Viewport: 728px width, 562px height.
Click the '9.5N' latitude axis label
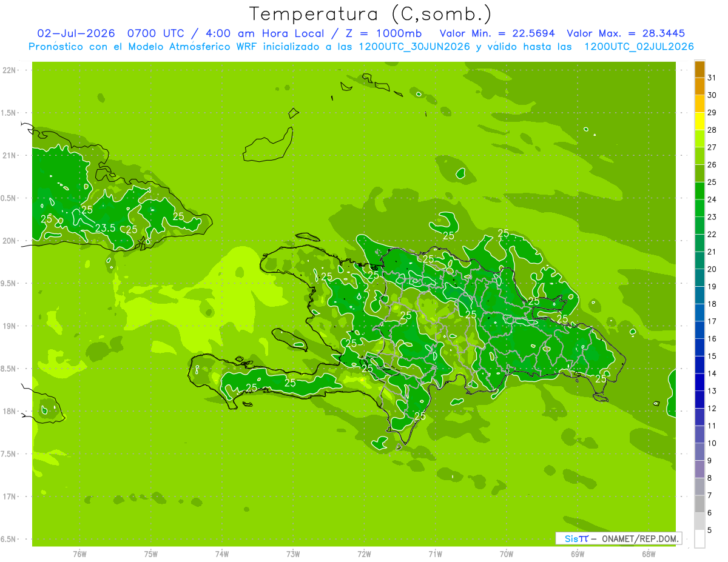pos(9,283)
